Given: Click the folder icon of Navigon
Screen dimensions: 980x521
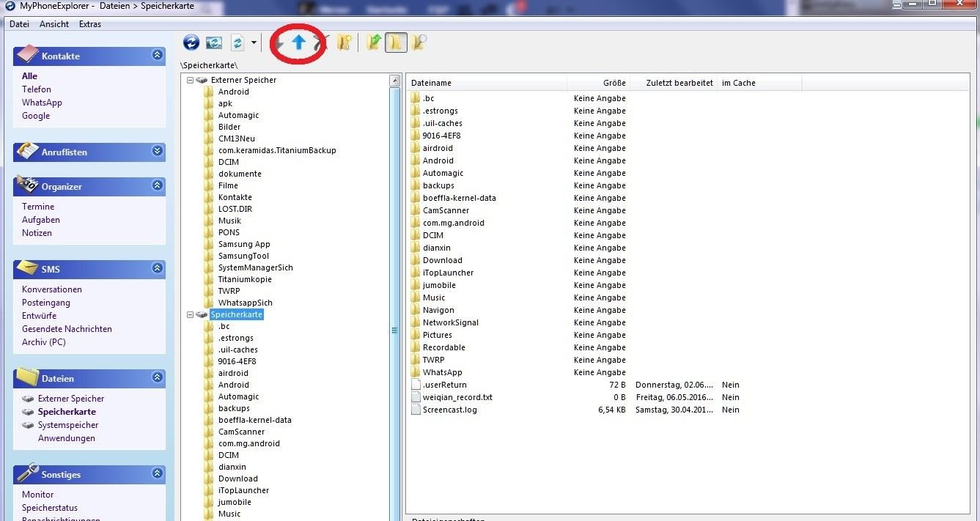Looking at the screenshot, I should coord(416,310).
